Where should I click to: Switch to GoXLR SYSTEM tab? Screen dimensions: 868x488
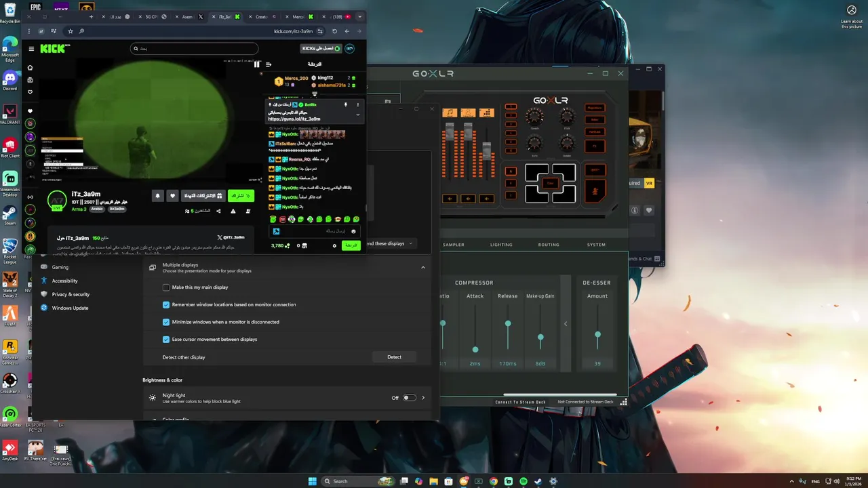point(597,245)
